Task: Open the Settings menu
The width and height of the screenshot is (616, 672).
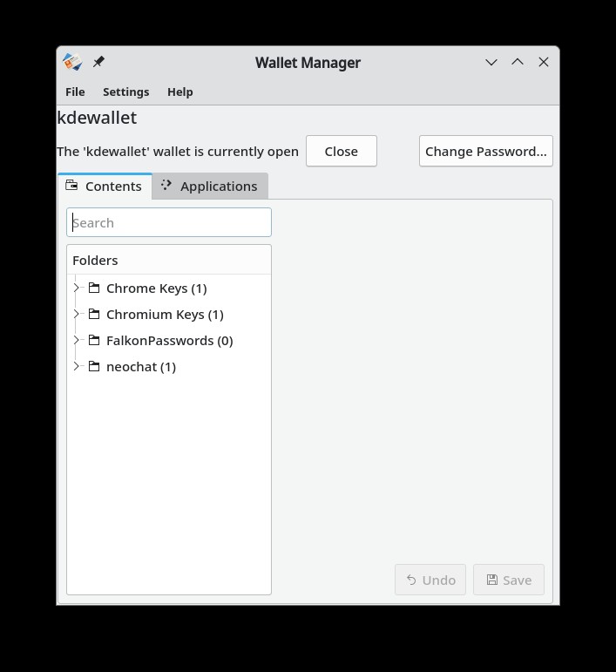Action: pyautogui.click(x=125, y=92)
